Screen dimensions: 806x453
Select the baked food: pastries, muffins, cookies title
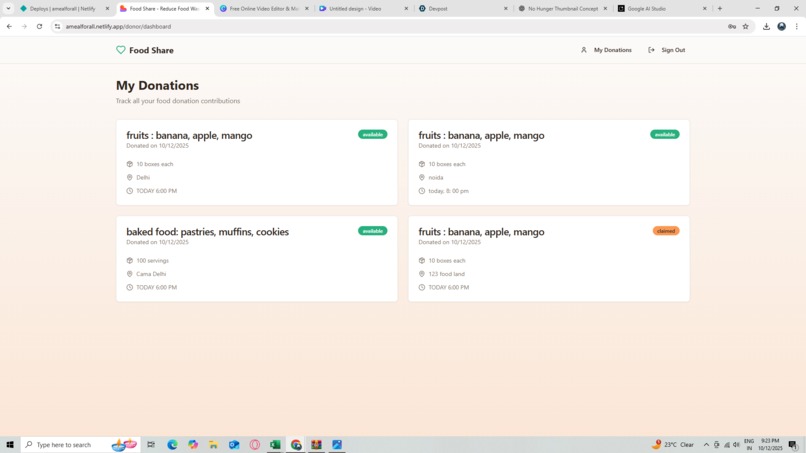[208, 232]
